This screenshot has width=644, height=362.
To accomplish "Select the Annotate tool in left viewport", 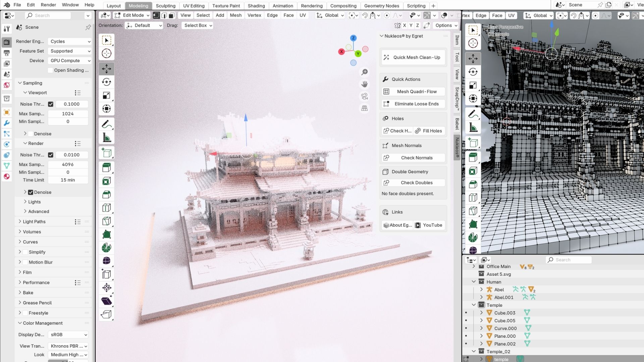I will 106,124.
